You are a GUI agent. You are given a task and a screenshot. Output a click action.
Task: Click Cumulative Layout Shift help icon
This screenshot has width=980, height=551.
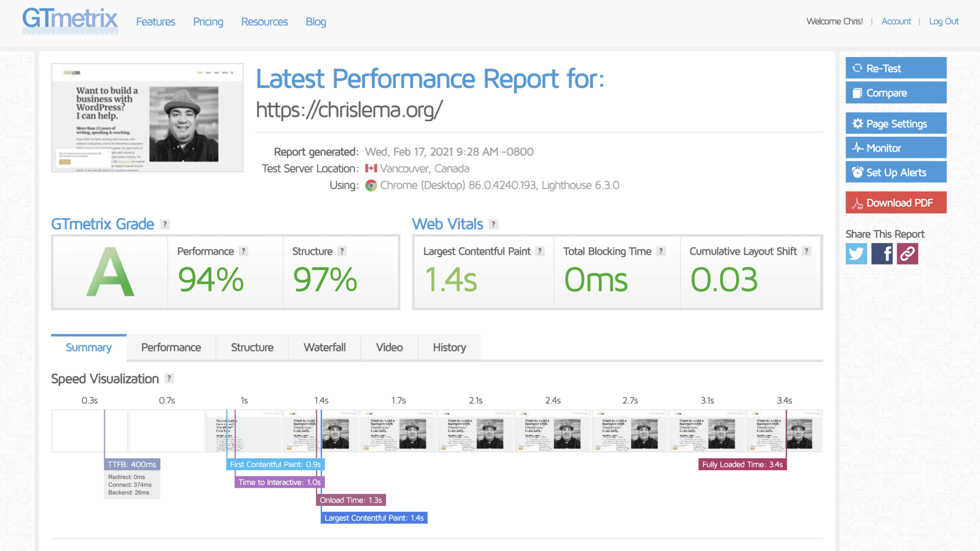806,251
